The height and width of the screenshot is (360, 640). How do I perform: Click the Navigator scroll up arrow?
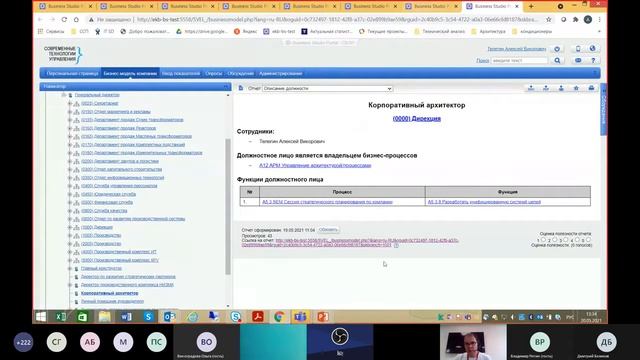click(x=228, y=95)
